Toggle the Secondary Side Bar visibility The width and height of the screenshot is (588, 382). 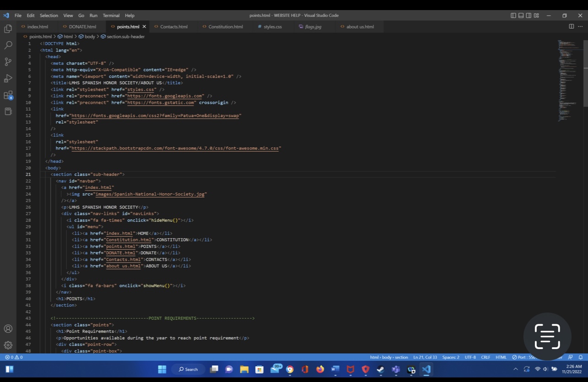pos(528,15)
